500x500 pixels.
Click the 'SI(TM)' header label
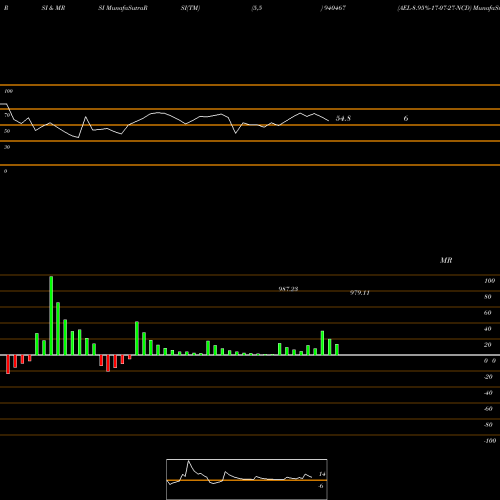[x=190, y=8]
